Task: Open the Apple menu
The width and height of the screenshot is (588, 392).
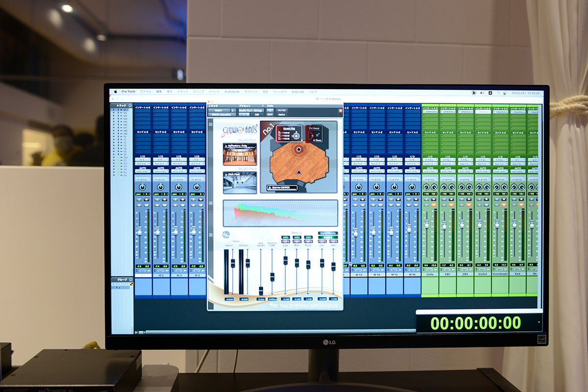Action: [116, 92]
